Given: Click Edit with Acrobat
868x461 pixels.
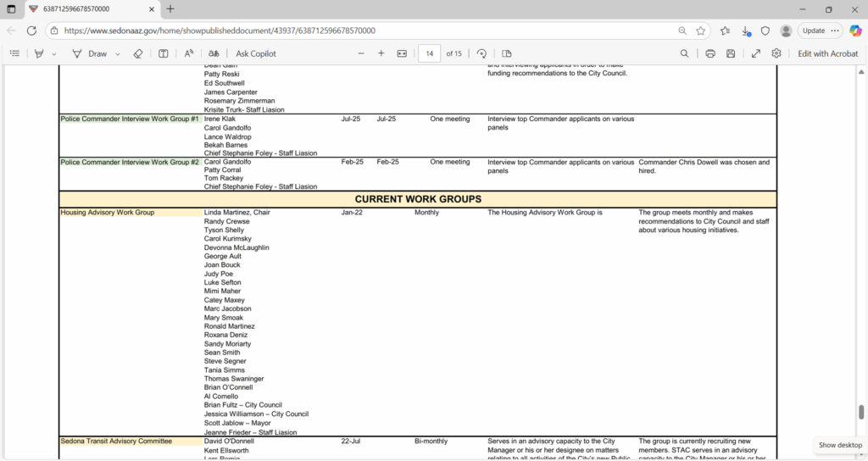Looking at the screenshot, I should [x=827, y=53].
